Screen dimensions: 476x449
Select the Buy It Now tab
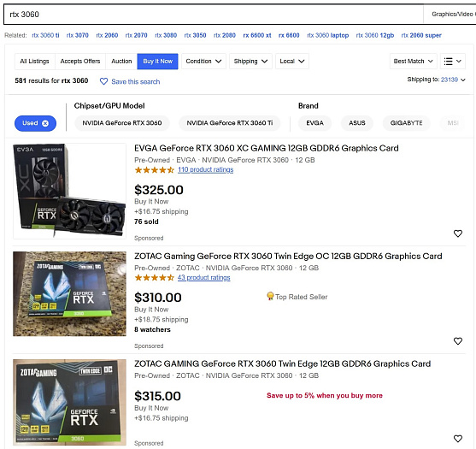(x=157, y=61)
